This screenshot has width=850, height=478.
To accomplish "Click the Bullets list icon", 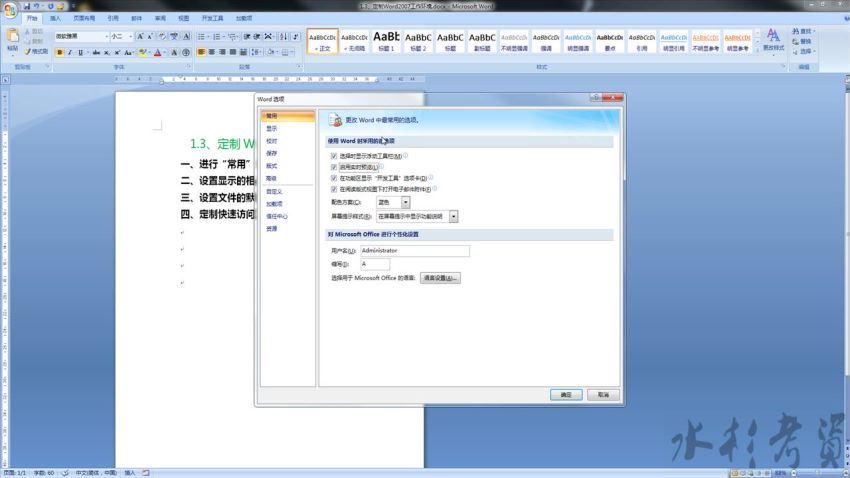I will point(201,36).
